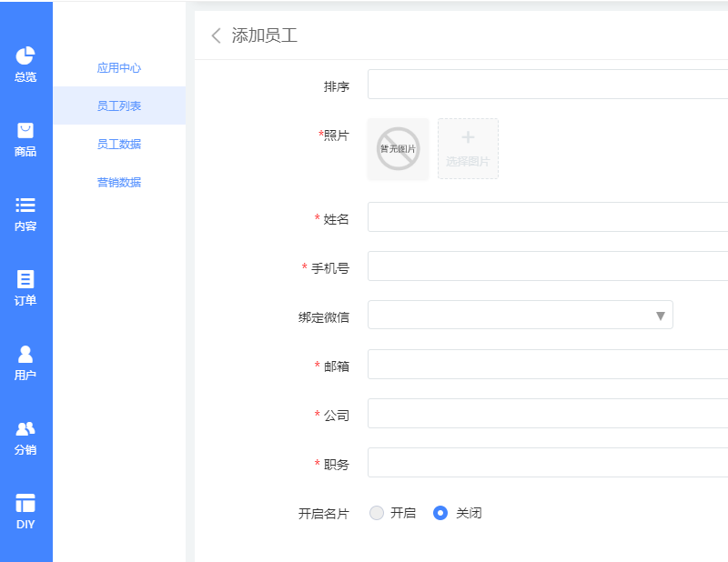
Task: Click the 添加员工 page title
Action: pos(265,35)
